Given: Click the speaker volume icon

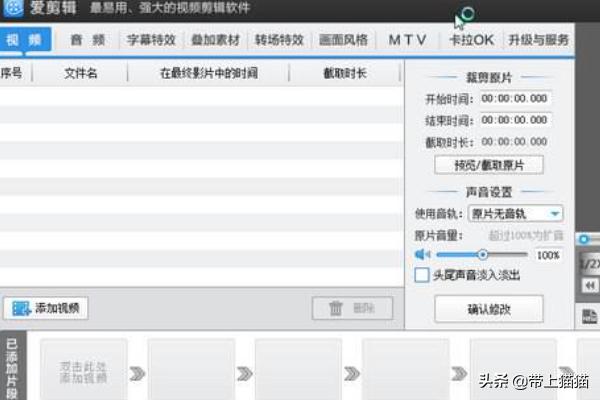Looking at the screenshot, I should tap(422, 255).
